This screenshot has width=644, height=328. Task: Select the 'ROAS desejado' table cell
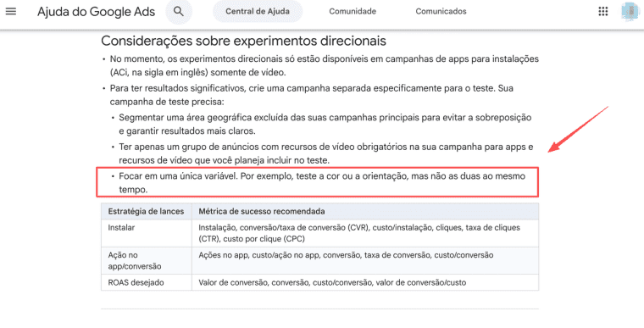pyautogui.click(x=147, y=282)
